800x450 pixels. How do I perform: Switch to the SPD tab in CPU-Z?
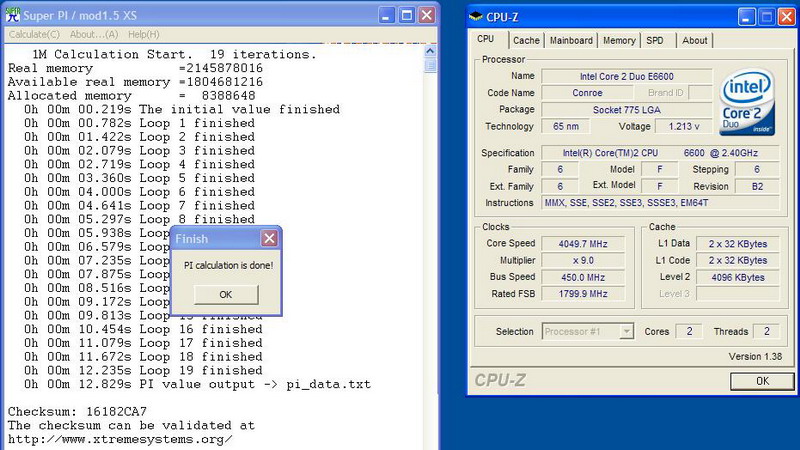coord(655,40)
